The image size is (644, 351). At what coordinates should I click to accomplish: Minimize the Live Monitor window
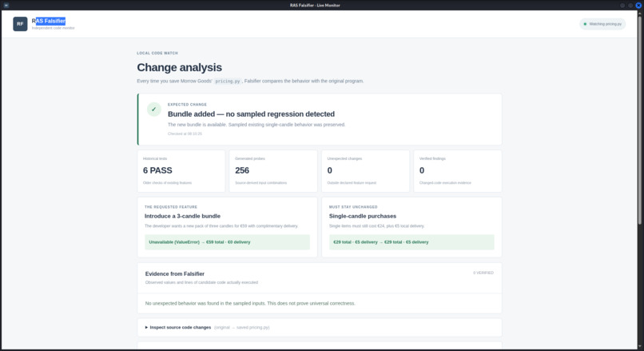coord(622,6)
